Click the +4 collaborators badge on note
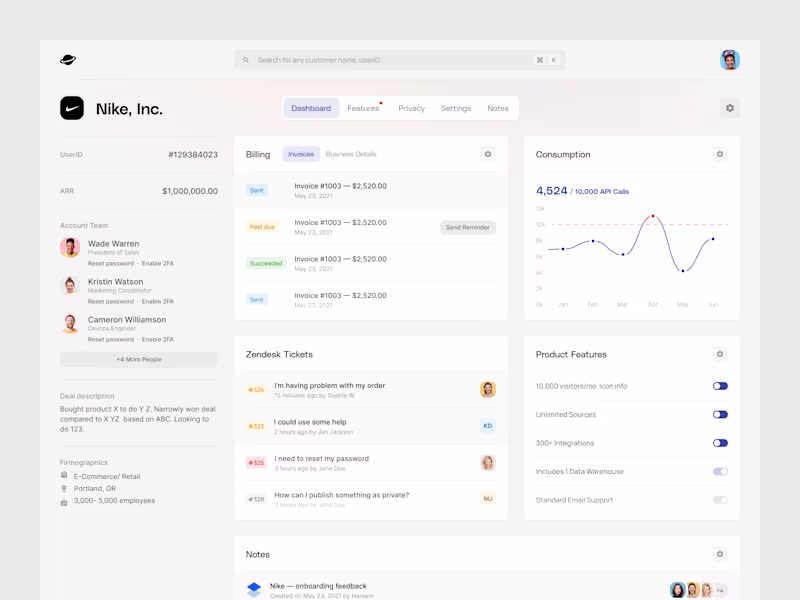 pos(720,590)
